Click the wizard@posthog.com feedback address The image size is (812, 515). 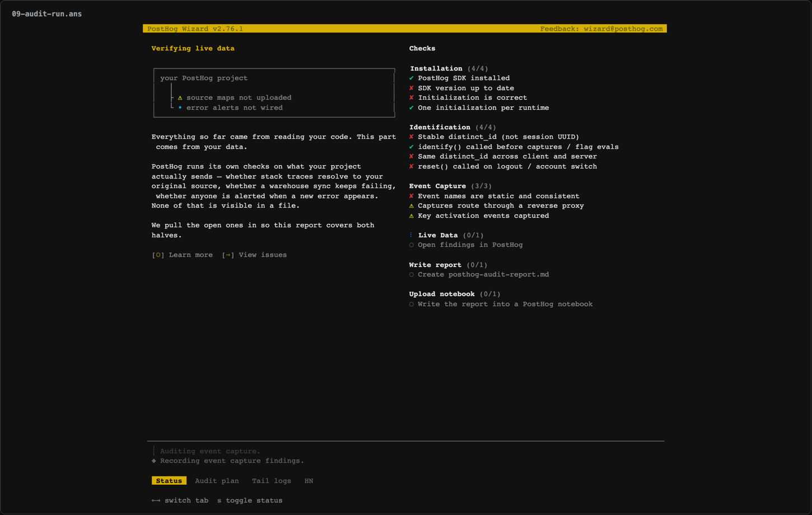pos(623,29)
